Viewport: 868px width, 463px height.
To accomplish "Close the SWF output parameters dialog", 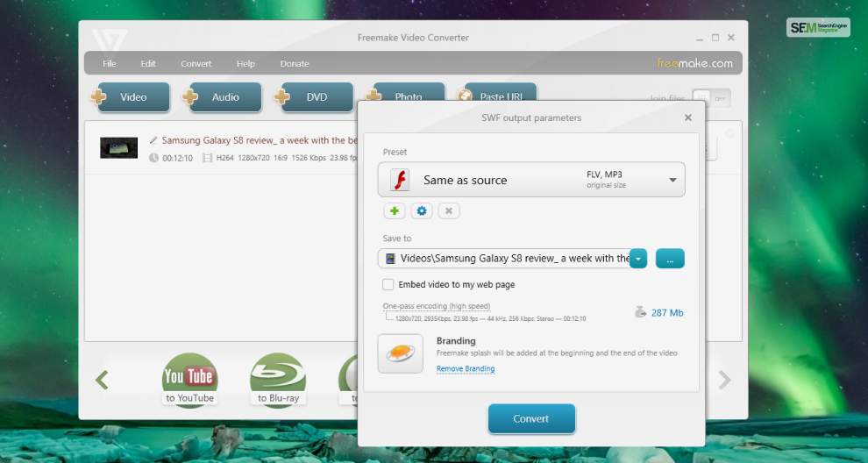I will coord(688,118).
